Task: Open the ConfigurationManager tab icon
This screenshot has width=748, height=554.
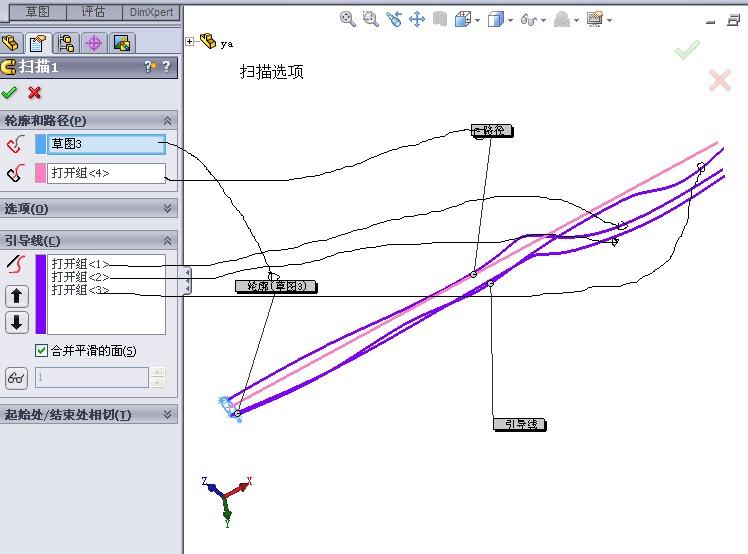Action: (x=66, y=43)
